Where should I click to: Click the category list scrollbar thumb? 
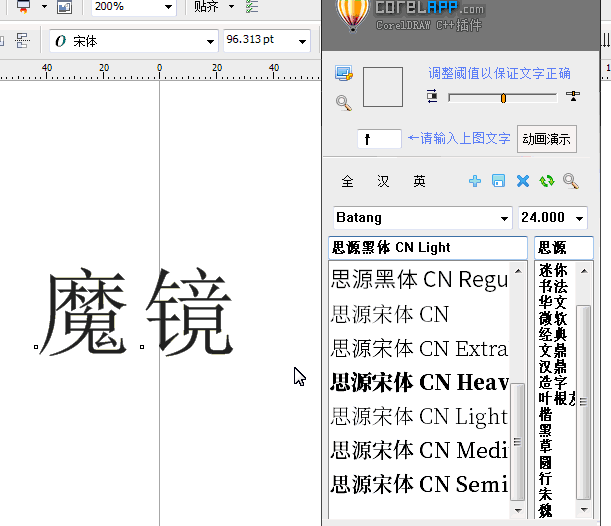583,402
